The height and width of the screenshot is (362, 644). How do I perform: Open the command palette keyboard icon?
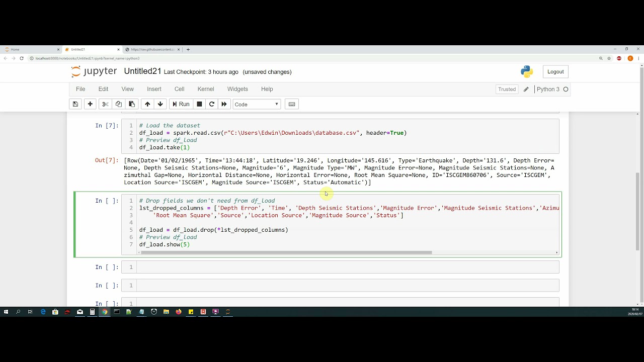coord(292,104)
